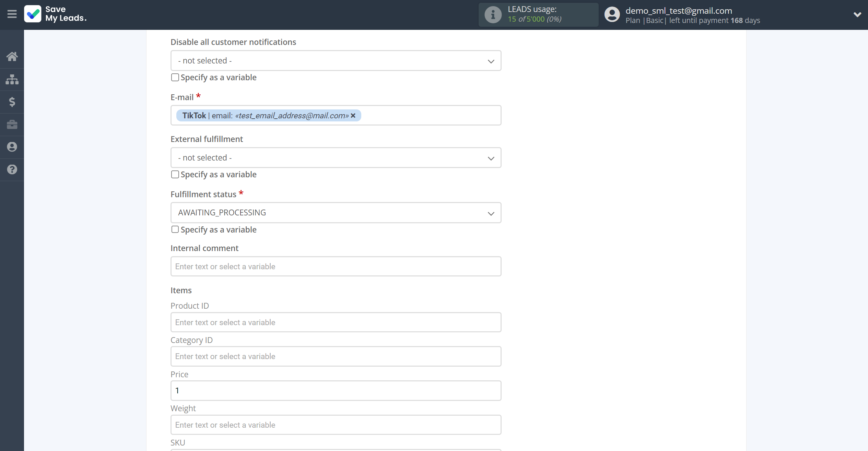Click the LEADS usage info icon
868x451 pixels.
[493, 15]
